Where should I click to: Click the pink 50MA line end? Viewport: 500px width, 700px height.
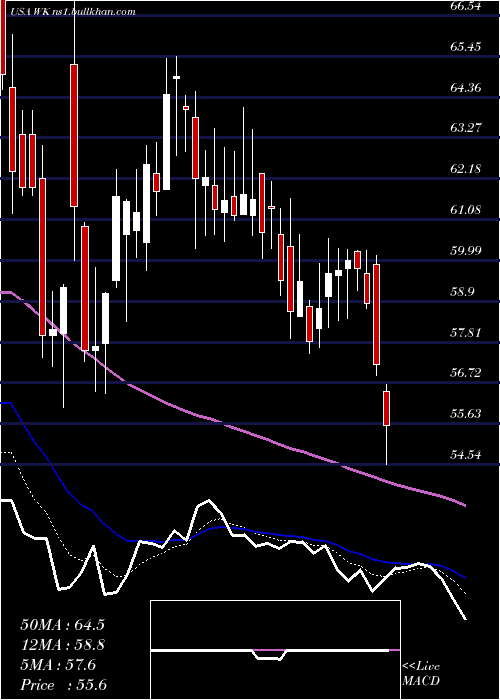pyautogui.click(x=464, y=505)
